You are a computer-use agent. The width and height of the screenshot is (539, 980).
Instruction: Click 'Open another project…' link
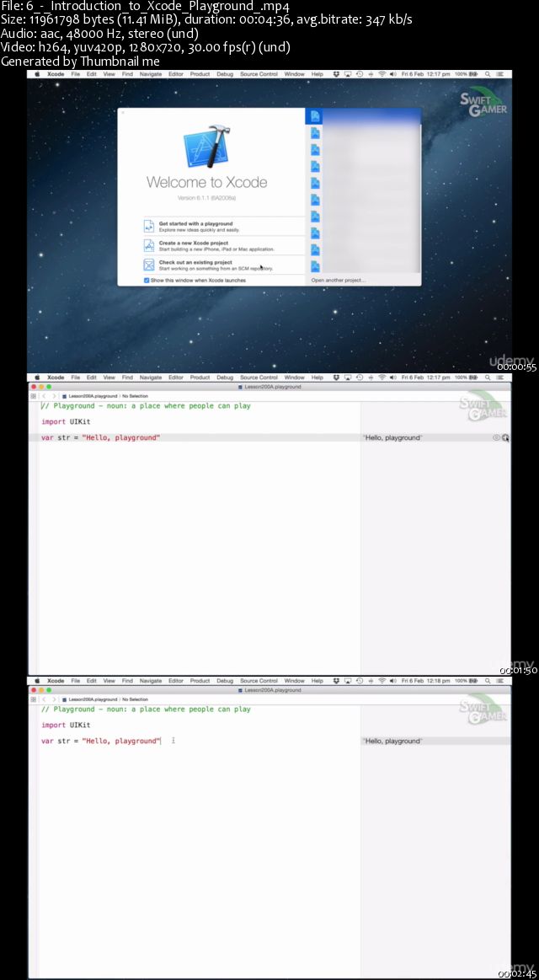(338, 280)
